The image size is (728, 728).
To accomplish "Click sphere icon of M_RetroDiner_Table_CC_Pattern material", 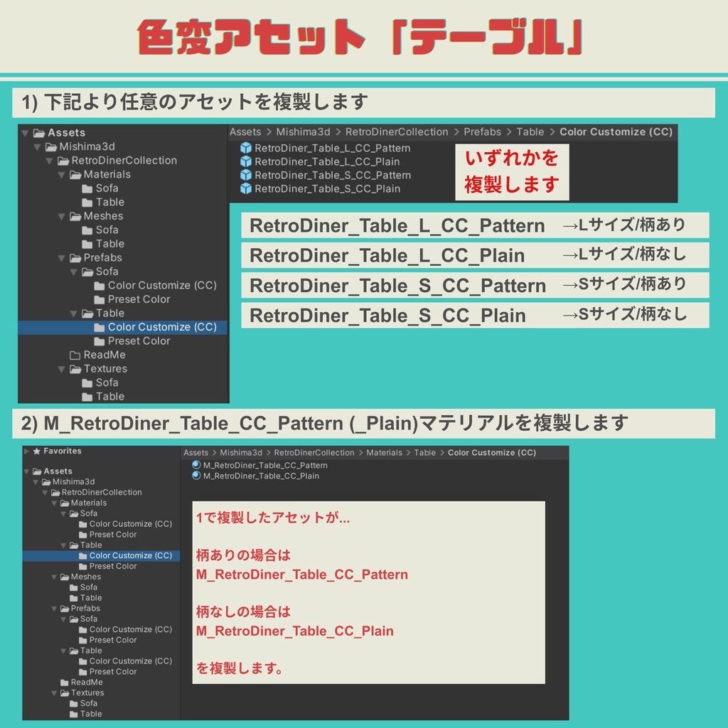I will click(x=196, y=465).
